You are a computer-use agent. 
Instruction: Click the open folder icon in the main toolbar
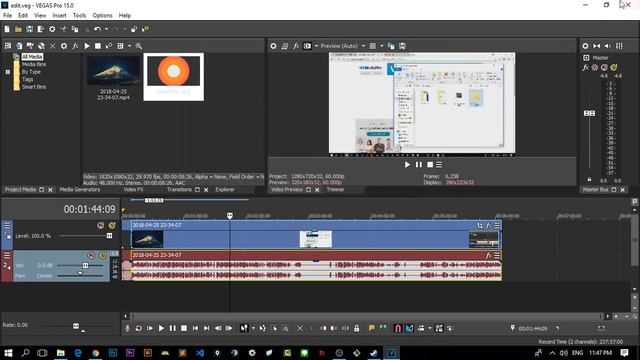tap(18, 29)
